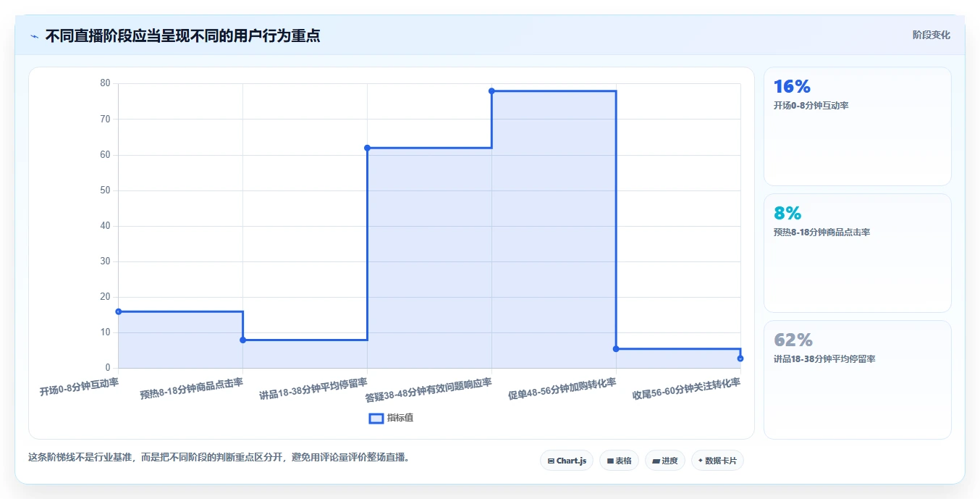Click x-axis label 预热8-18分钟商品点击率
This screenshot has height=499, width=980.
point(192,388)
